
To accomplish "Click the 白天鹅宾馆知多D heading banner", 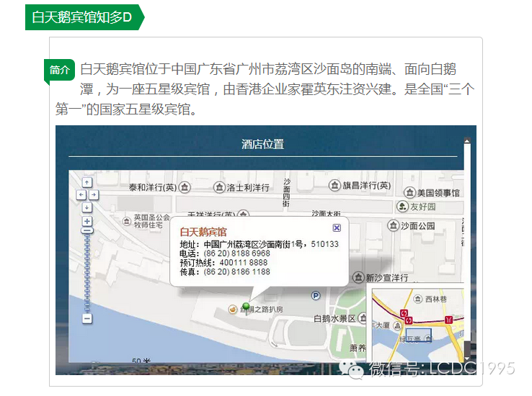I will (84, 17).
